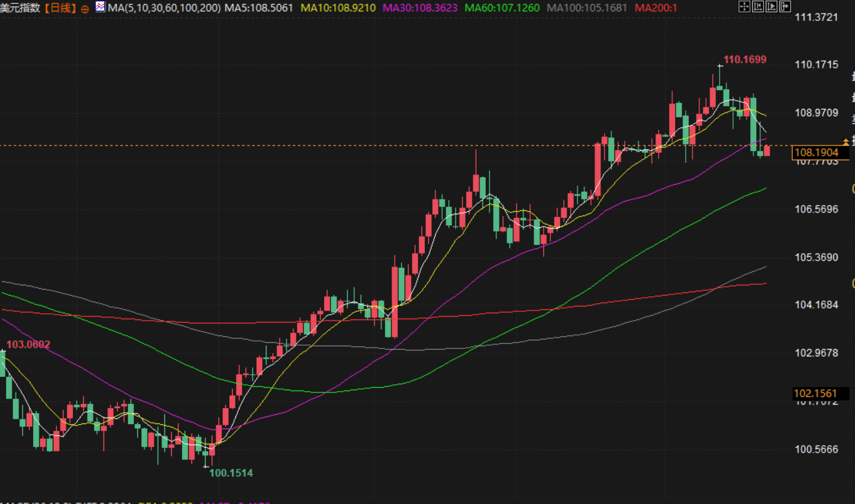
Task: Open MA(5,10,30,60,100,200) parameter settings
Action: pyautogui.click(x=163, y=8)
